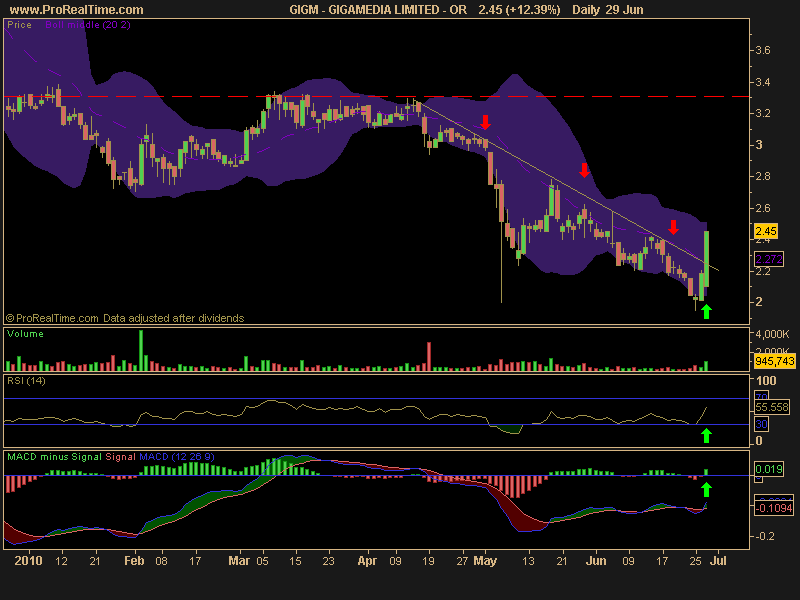Click the 2.6 price axis label
Screen dimensions: 800x600
coord(763,208)
